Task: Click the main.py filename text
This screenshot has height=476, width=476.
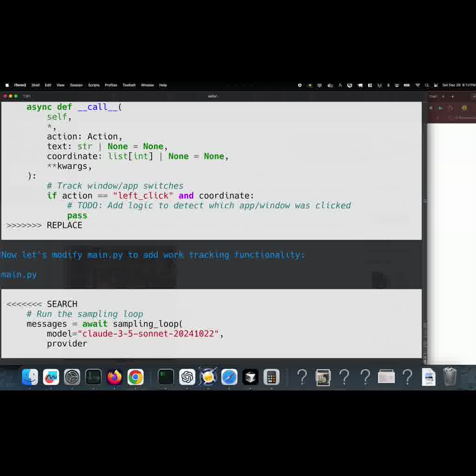Action: pyautogui.click(x=19, y=275)
